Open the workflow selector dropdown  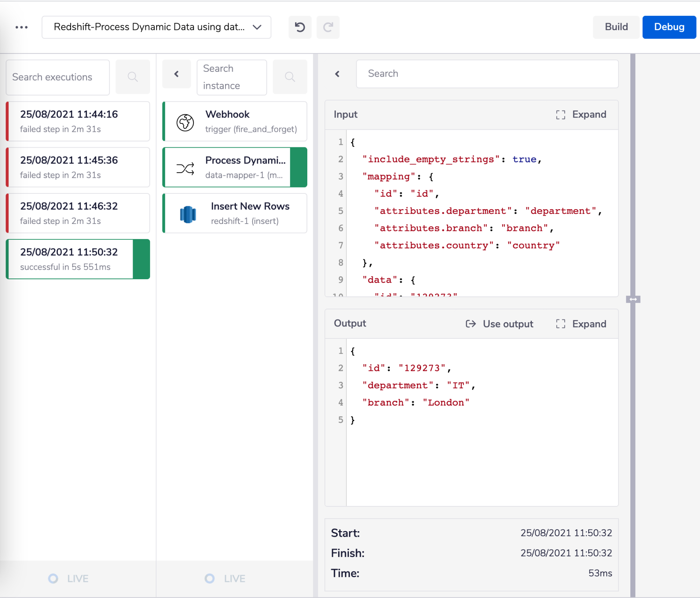(257, 27)
